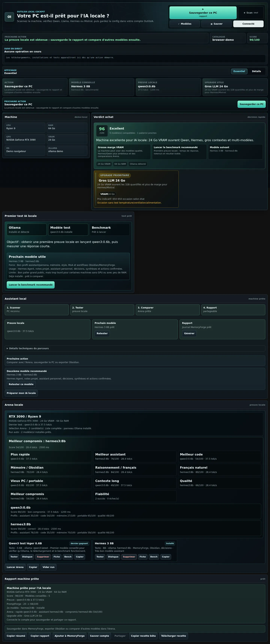The height and width of the screenshot is (644, 270).
Task: Click Retester ce modèle
Action: click(21, 384)
